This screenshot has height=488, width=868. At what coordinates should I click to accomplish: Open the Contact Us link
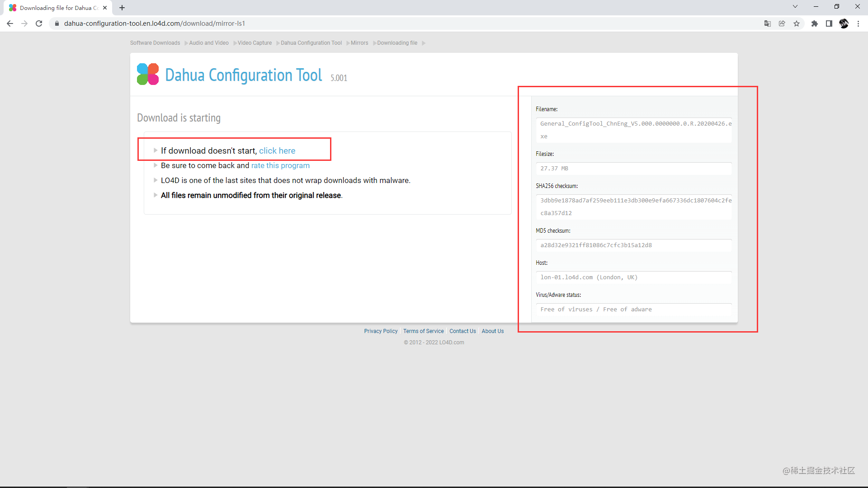tap(462, 331)
